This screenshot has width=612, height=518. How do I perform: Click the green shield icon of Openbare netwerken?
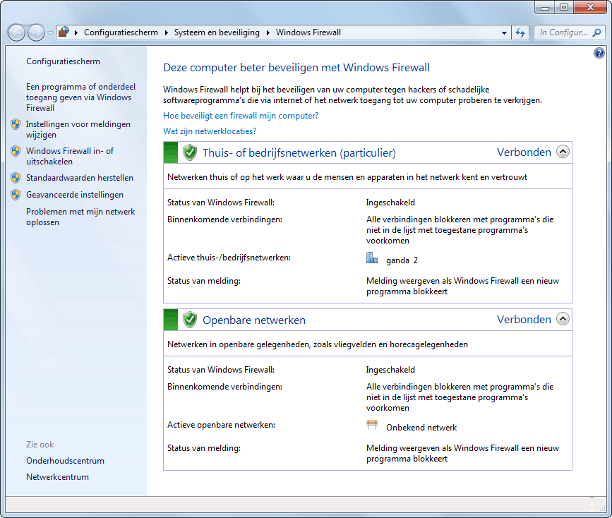click(x=190, y=320)
